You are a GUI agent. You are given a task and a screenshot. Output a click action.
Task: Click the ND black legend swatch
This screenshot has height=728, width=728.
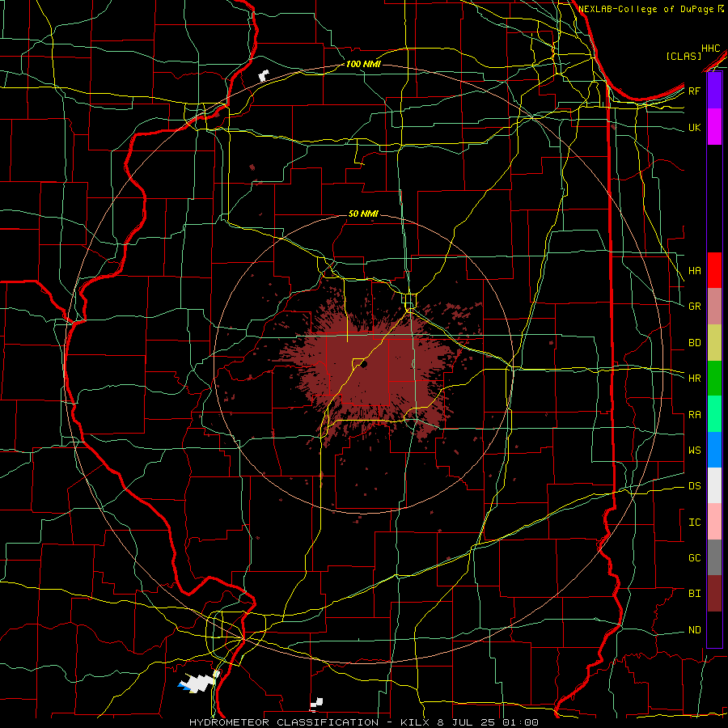pos(714,629)
